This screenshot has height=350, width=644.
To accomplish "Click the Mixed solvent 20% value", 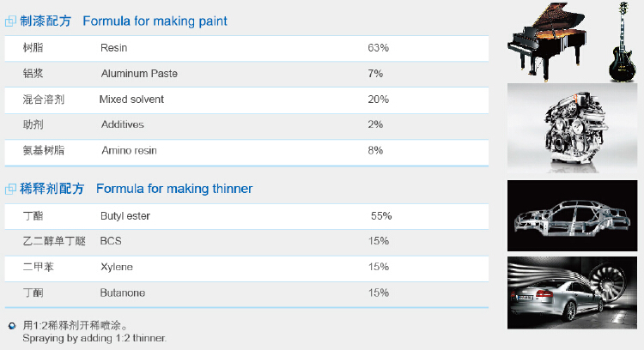I will tap(378, 100).
